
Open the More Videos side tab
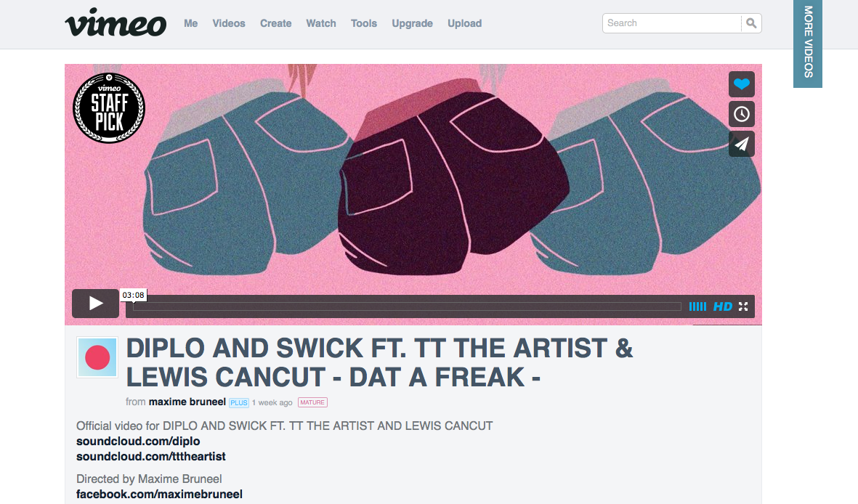[x=808, y=44]
